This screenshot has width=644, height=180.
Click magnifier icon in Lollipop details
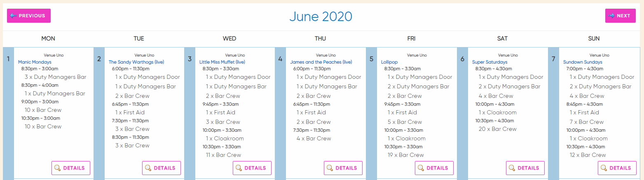(421, 168)
